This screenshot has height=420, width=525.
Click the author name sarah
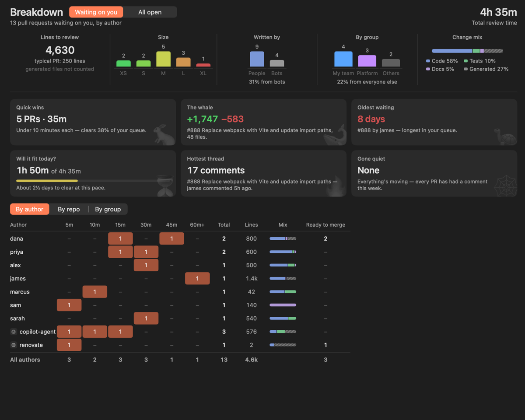point(17,318)
